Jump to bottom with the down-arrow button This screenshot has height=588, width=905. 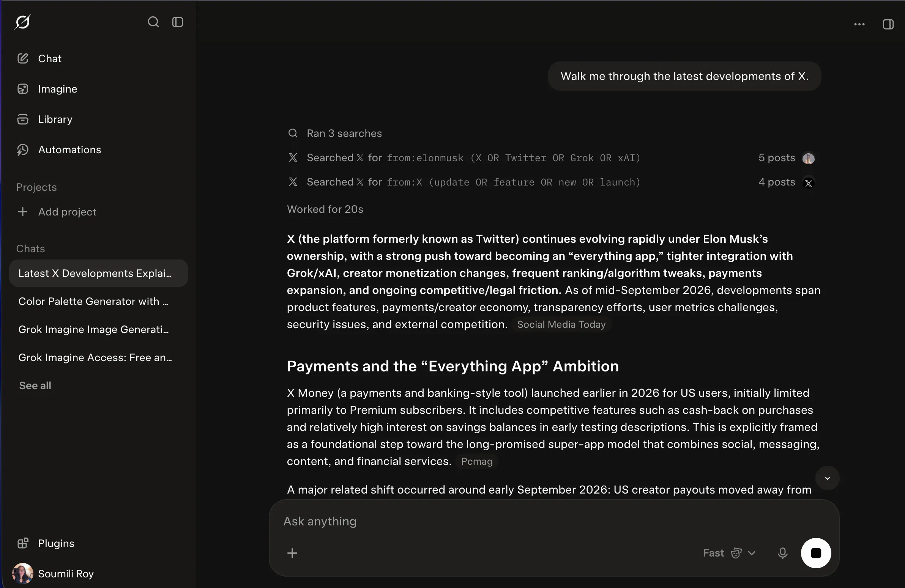(x=827, y=478)
